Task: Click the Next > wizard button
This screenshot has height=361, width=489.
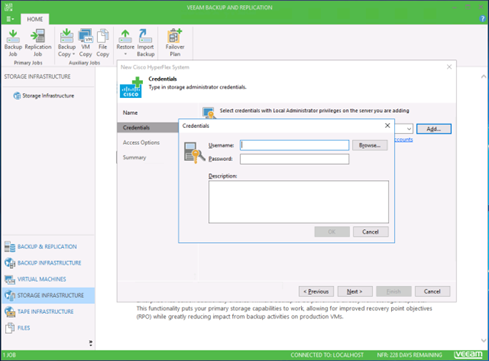Action: pos(355,291)
